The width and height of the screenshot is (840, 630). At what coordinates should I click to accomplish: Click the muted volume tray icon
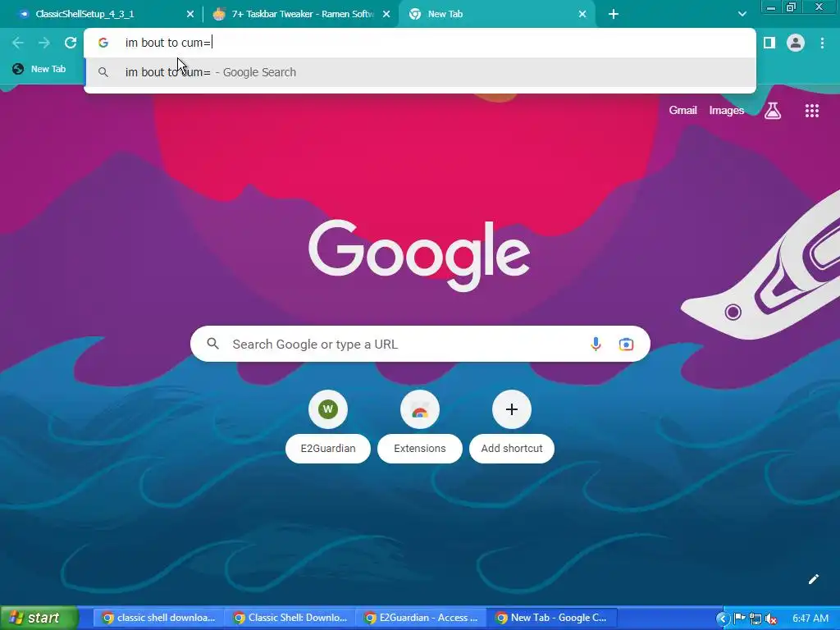click(771, 619)
